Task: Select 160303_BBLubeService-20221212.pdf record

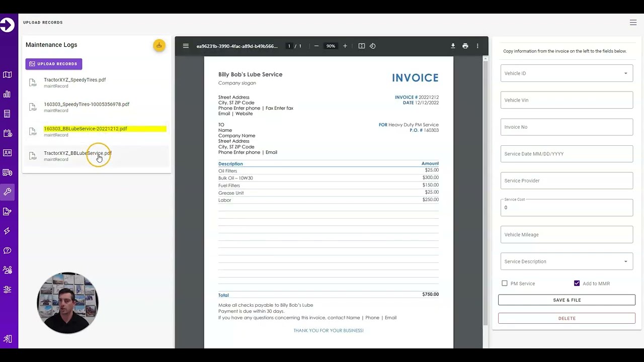Action: pos(96,132)
